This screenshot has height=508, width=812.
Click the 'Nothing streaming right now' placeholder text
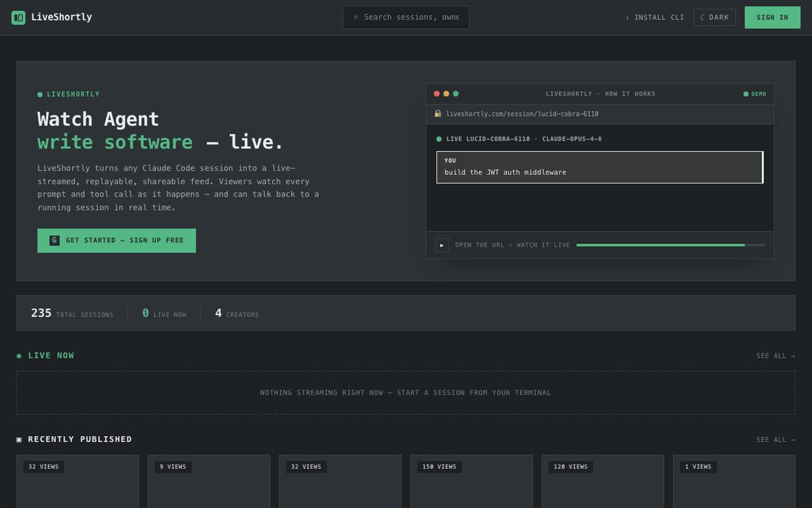click(x=405, y=393)
